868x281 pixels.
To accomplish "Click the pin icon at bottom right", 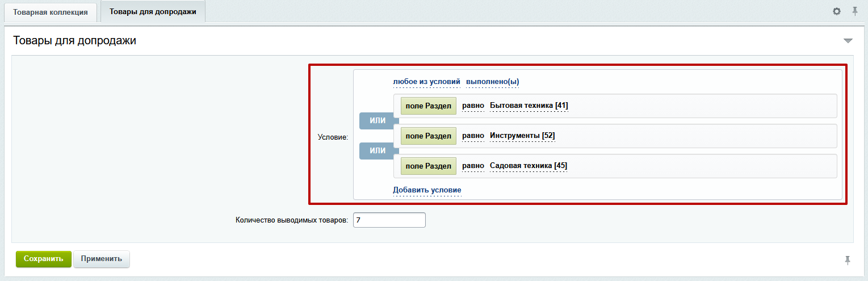I will (x=848, y=260).
